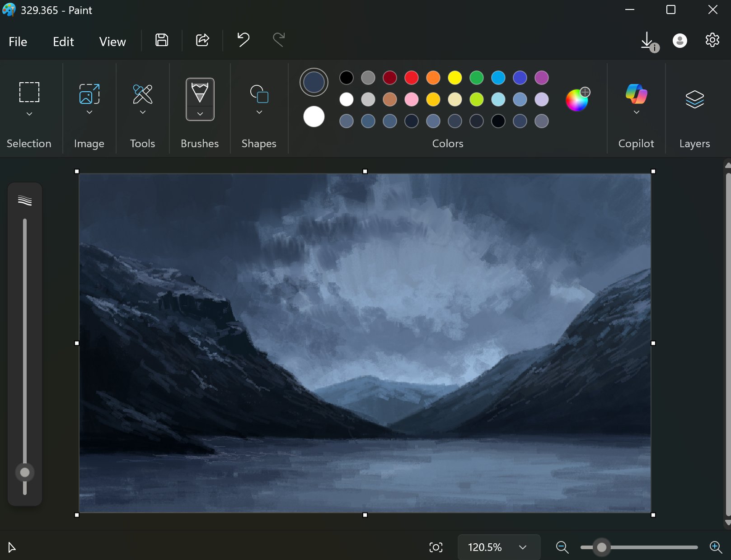Pick the dark red color swatch
The image size is (731, 560).
click(x=390, y=78)
